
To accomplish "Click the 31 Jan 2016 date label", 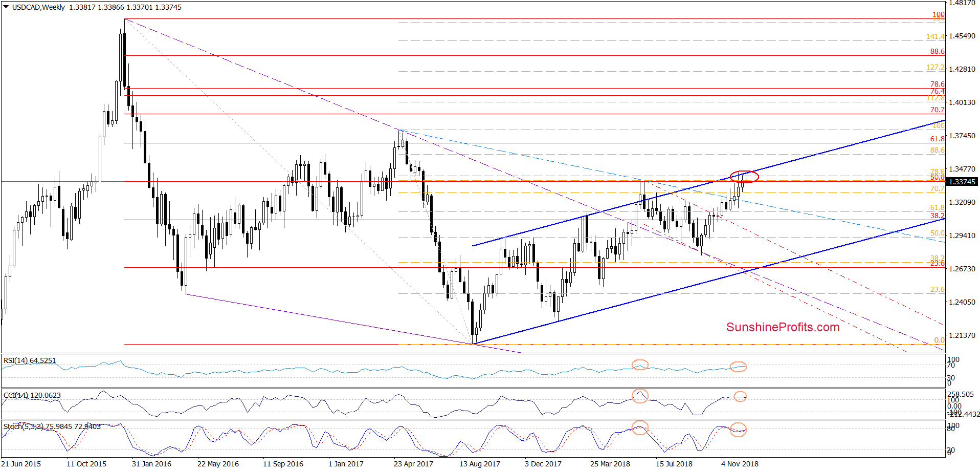I will pyautogui.click(x=151, y=464).
